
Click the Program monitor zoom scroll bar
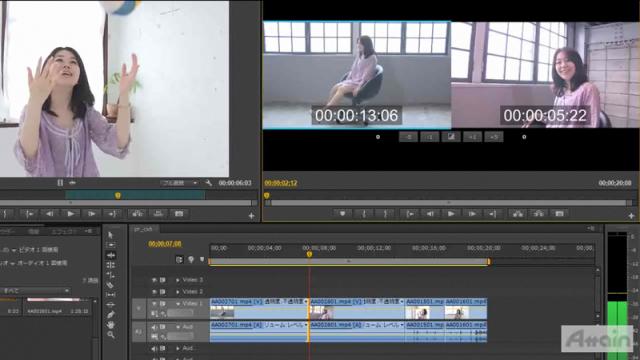click(x=449, y=203)
